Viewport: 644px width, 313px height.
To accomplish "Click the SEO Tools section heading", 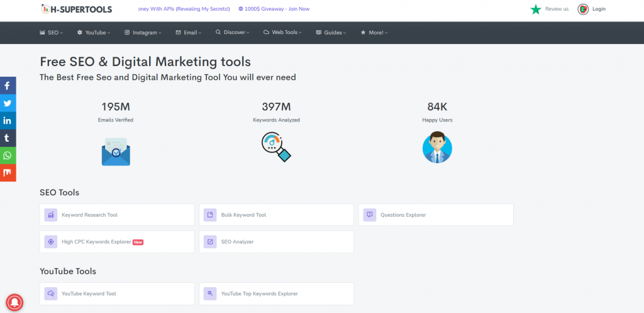I will pos(60,193).
